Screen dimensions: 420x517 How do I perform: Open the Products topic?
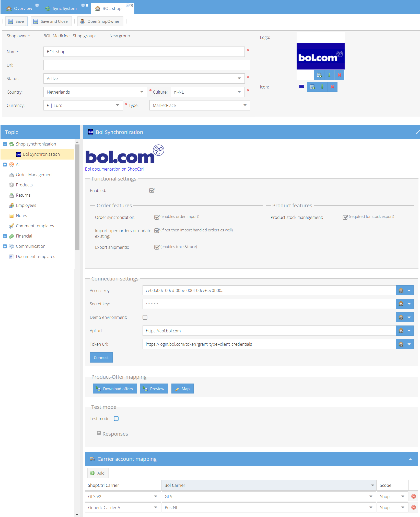coord(24,185)
